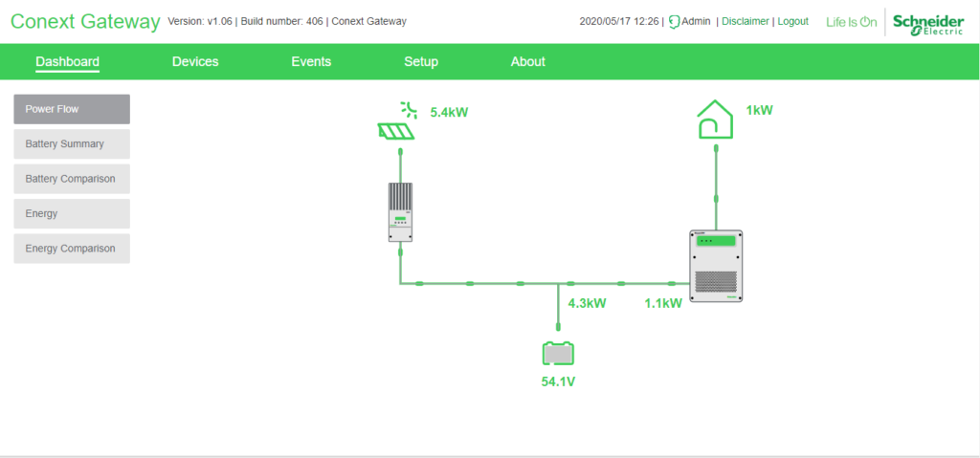Viewport: 980px width, 458px height.
Task: Open the inverter device image
Action: coord(716,266)
